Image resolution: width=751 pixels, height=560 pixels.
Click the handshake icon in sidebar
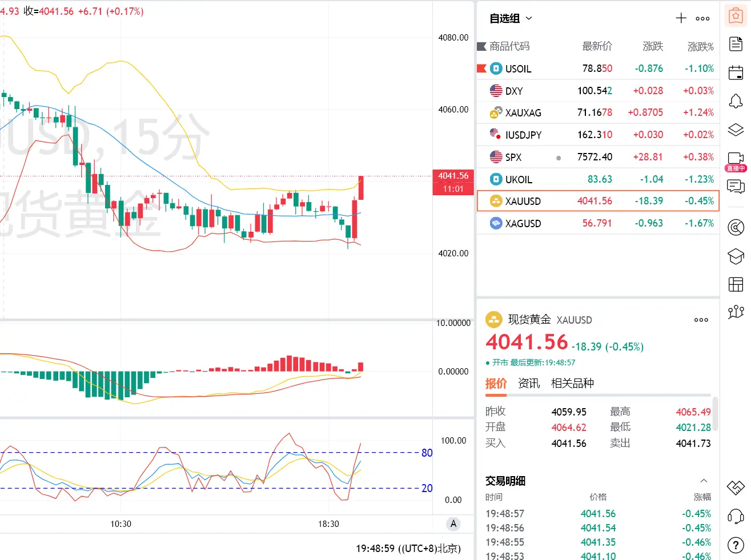736,488
